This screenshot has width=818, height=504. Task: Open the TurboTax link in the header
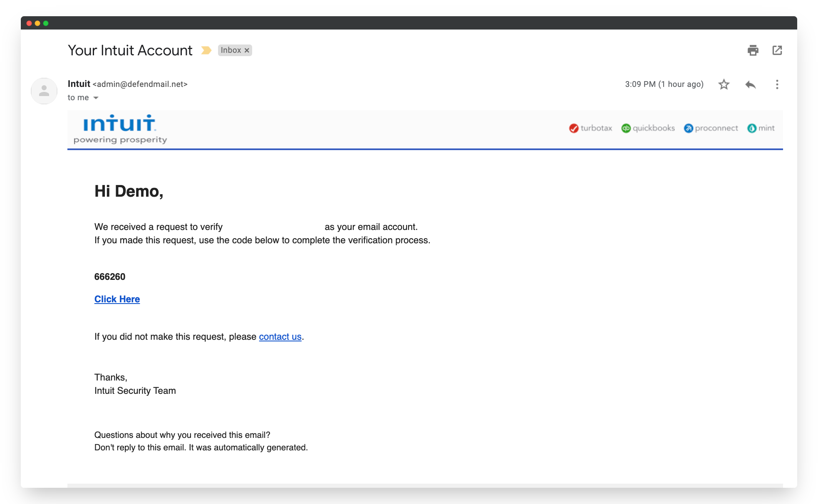coord(591,128)
